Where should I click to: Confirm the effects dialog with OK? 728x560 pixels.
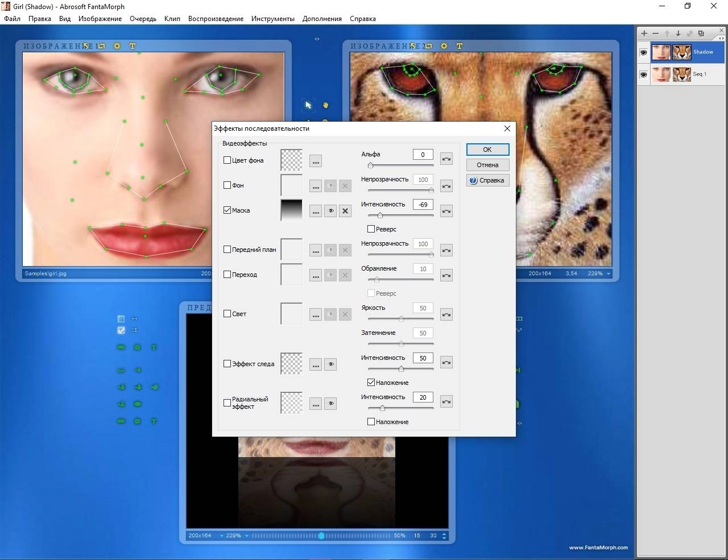(x=487, y=150)
